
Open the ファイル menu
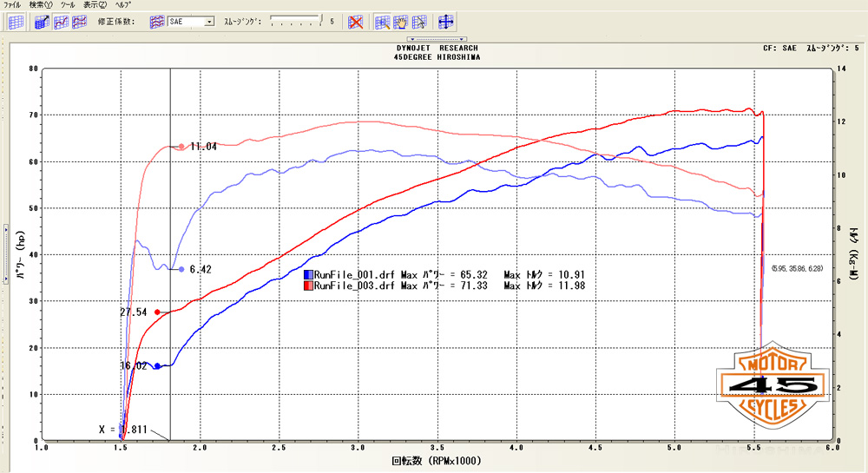(x=13, y=5)
